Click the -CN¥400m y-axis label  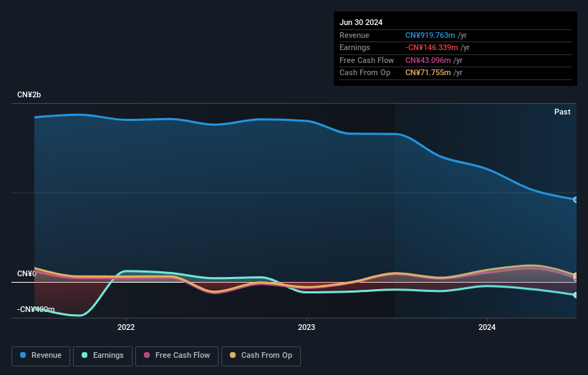[x=36, y=309]
